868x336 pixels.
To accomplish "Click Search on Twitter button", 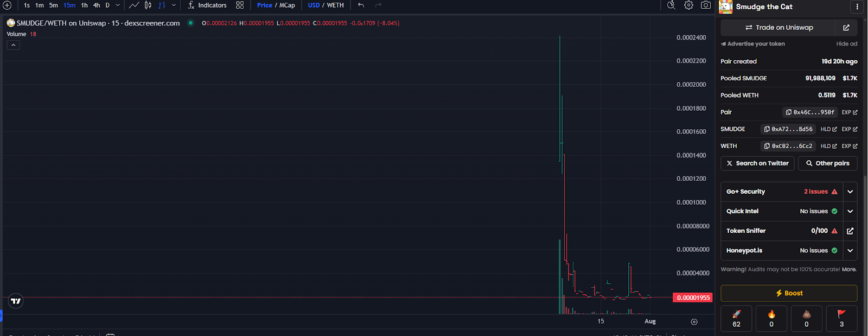I will click(x=758, y=163).
